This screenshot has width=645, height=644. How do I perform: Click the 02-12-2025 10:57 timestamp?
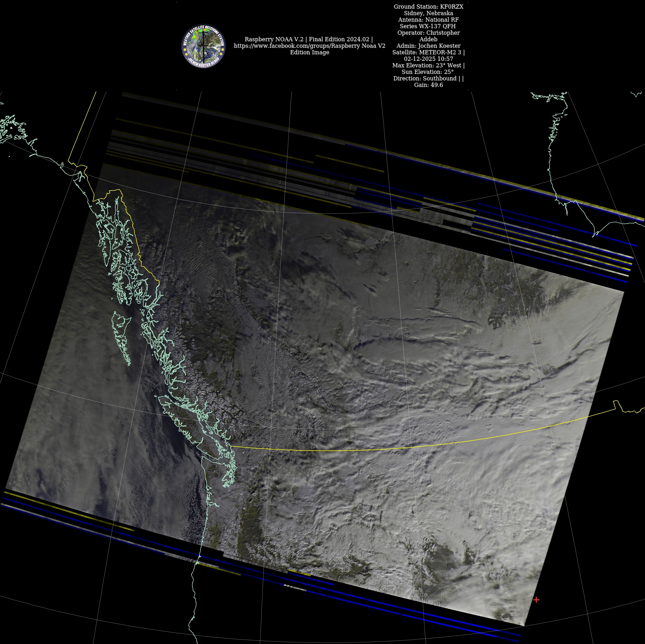pyautogui.click(x=428, y=59)
